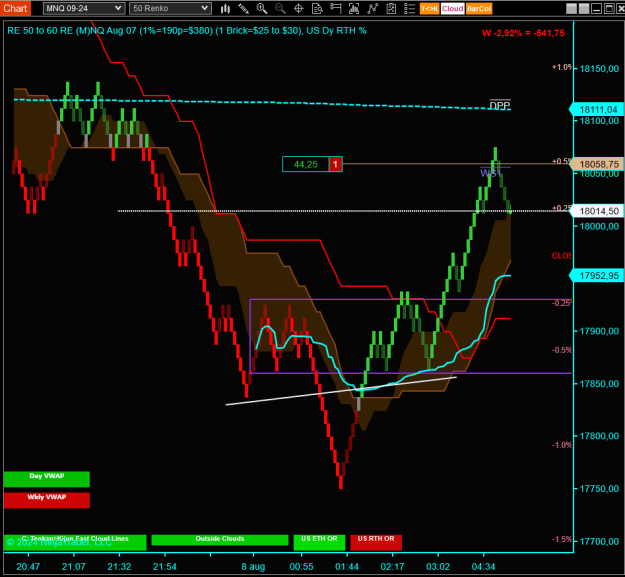Open the bar type chart style icon
The image size is (625, 577).
[x=225, y=8]
